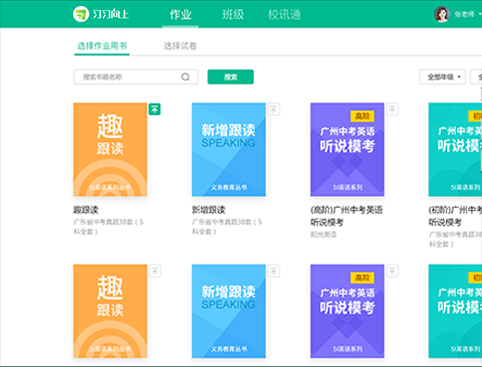Click the 新增跟读 book title text

tap(209, 210)
